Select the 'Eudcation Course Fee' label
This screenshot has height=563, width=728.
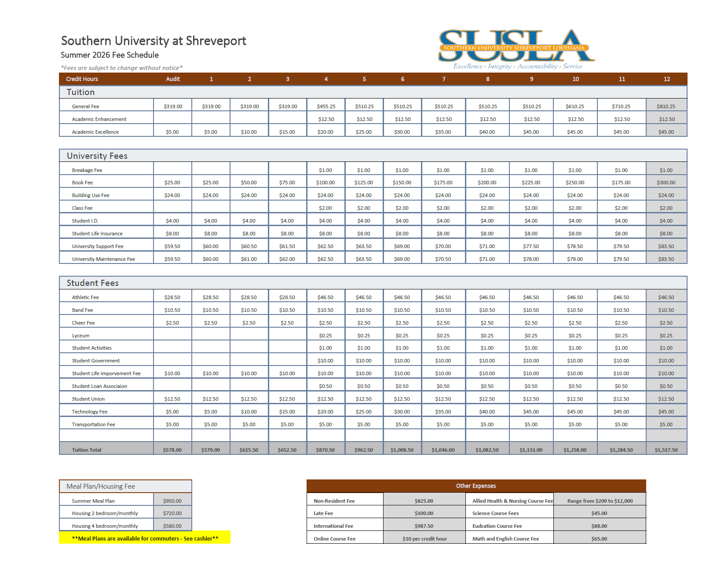497,526
